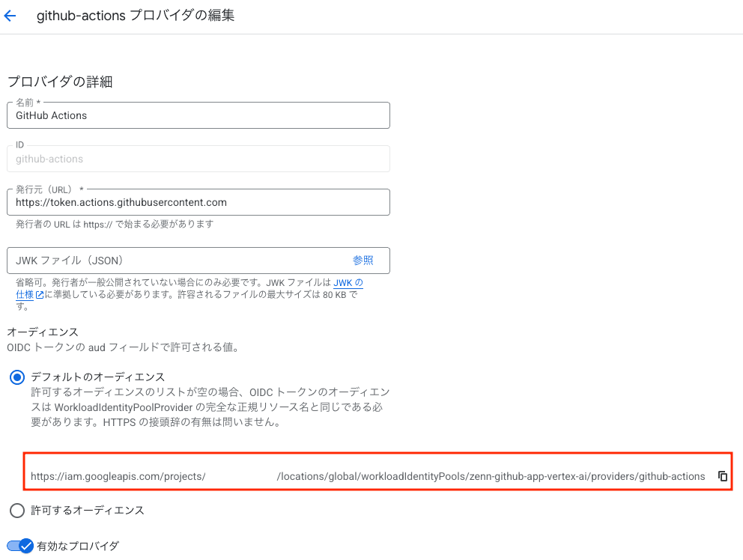Click the disabled ID field github-actions
Image resolution: width=743 pixels, height=560 pixels.
click(x=198, y=159)
